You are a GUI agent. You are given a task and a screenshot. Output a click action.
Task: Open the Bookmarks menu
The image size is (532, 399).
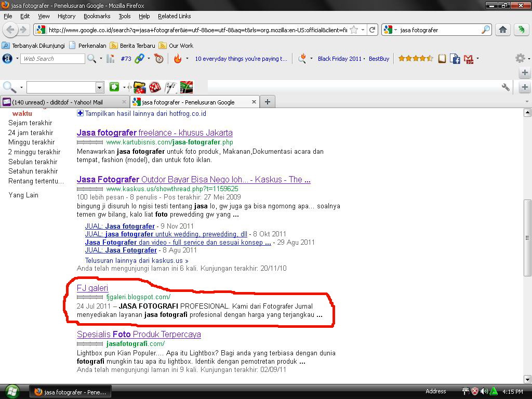(x=97, y=16)
